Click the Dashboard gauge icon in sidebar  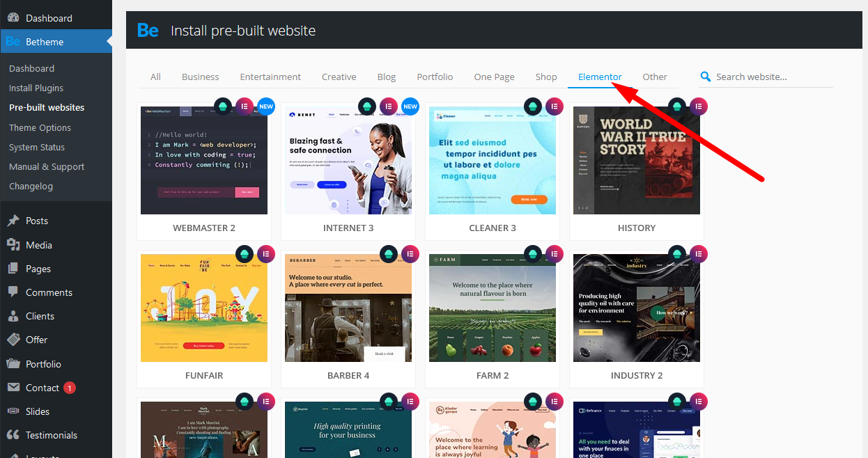13,18
